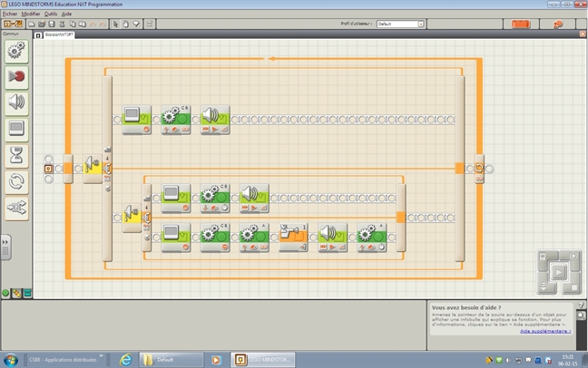Switch to the Common palette green circle tab
The image size is (588, 368).
[x=5, y=293]
